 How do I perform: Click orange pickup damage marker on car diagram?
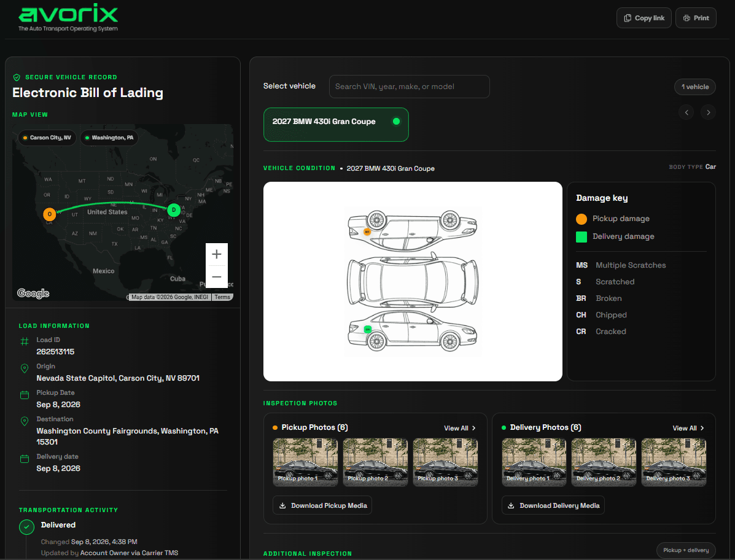tap(367, 231)
